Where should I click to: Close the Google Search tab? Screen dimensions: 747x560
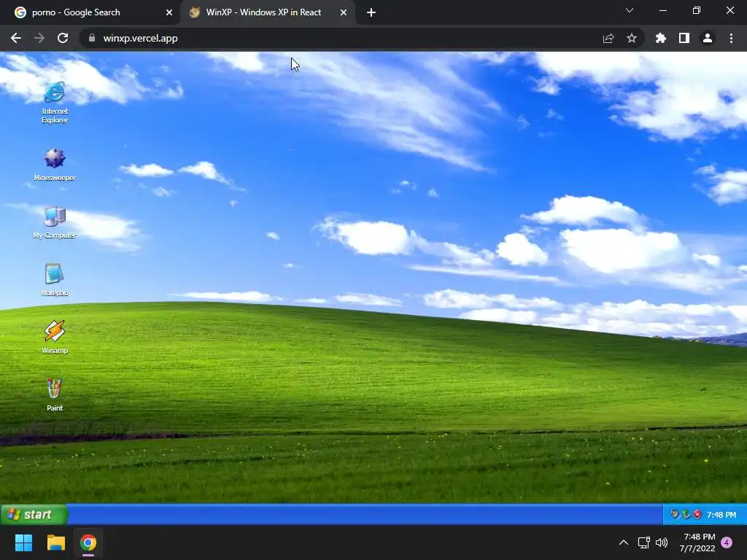click(169, 12)
